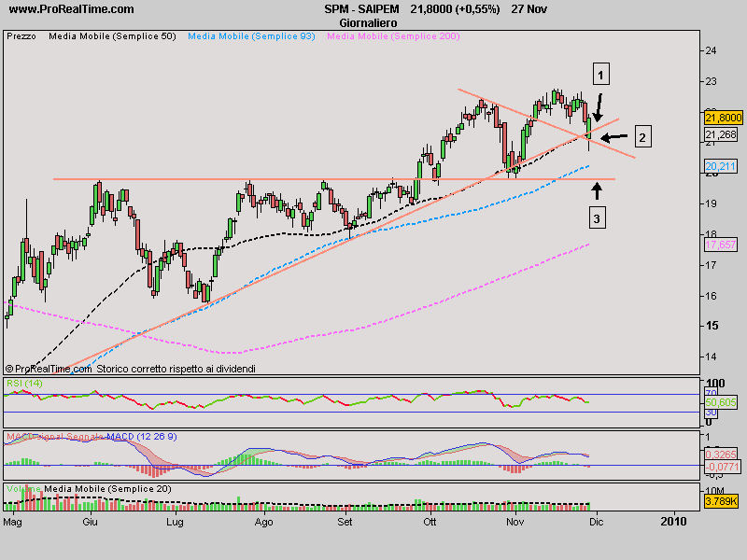Click the Lug month on time axis
The image size is (747, 560).
coord(175,522)
